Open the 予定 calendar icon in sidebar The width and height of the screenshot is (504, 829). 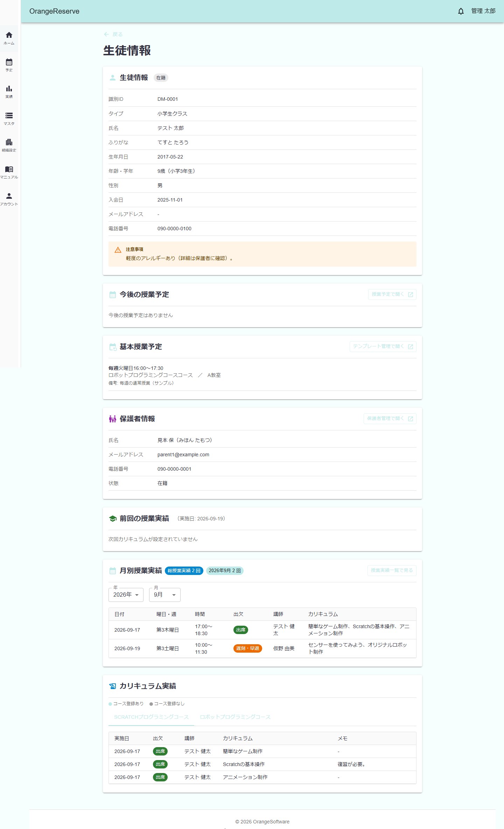9,62
